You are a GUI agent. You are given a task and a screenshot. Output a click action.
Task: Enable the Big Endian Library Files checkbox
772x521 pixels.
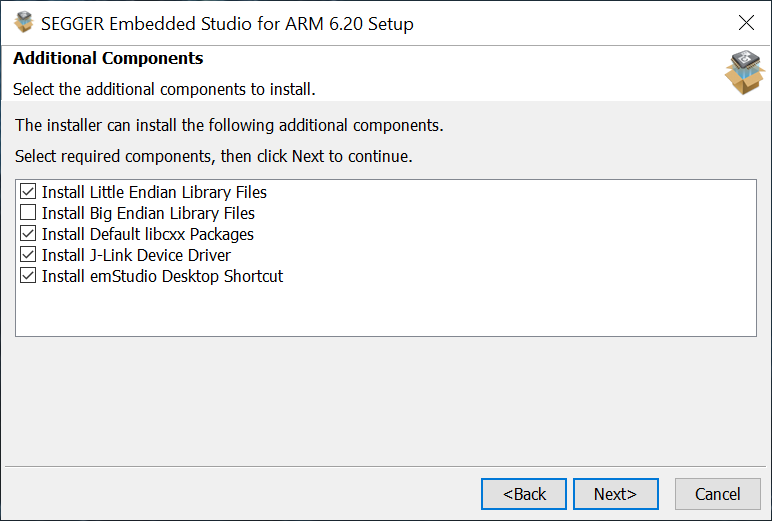[28, 213]
